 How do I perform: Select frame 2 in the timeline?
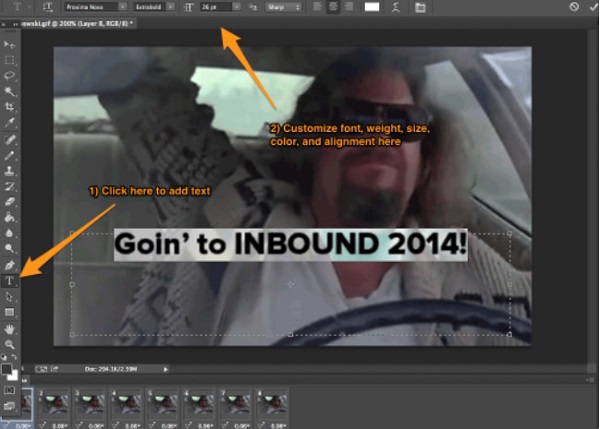54,404
